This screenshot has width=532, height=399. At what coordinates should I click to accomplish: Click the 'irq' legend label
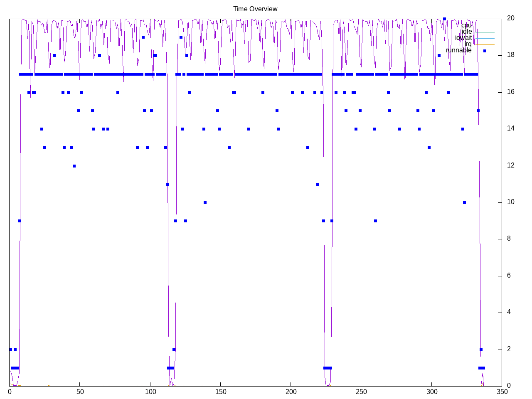pyautogui.click(x=468, y=44)
